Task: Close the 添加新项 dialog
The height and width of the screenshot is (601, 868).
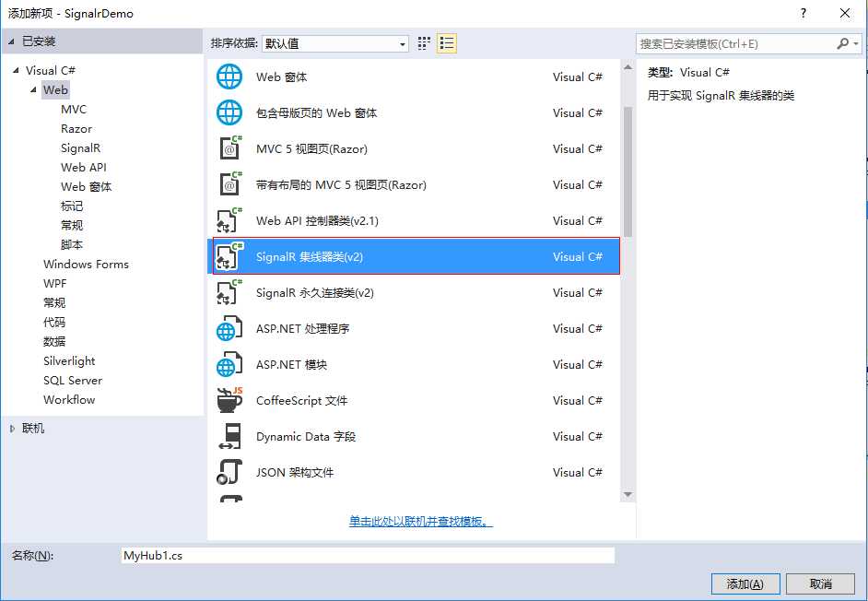Action: (x=845, y=13)
